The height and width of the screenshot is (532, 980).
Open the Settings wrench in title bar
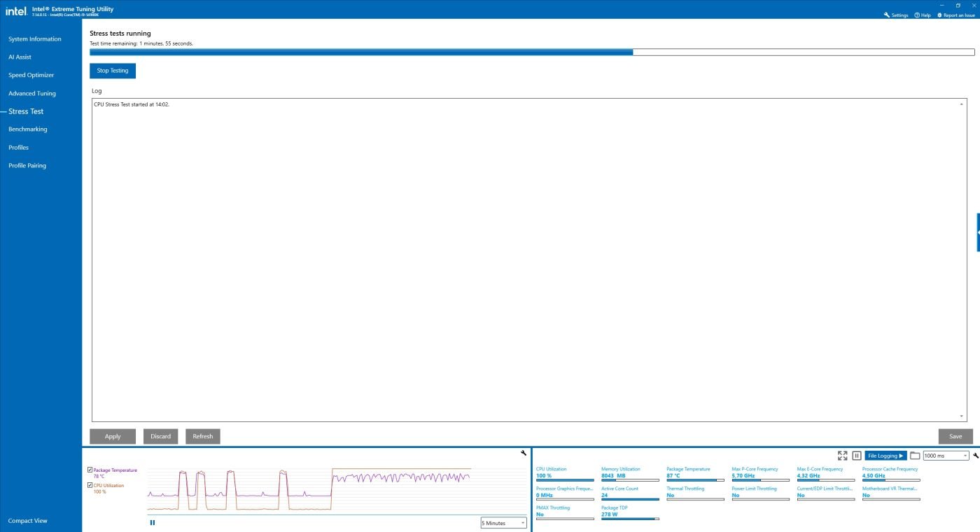pyautogui.click(x=887, y=15)
